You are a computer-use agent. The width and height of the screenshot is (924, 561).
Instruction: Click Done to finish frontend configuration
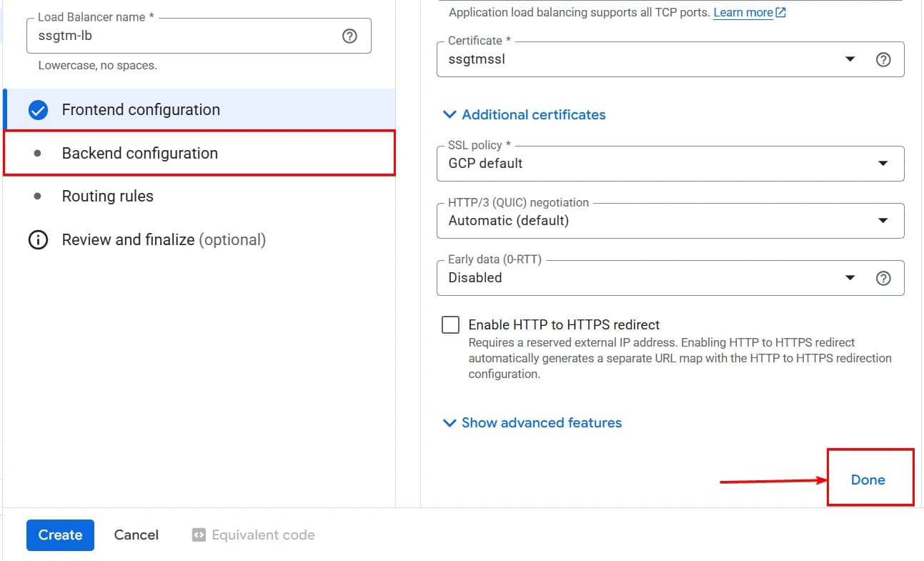pyautogui.click(x=868, y=479)
